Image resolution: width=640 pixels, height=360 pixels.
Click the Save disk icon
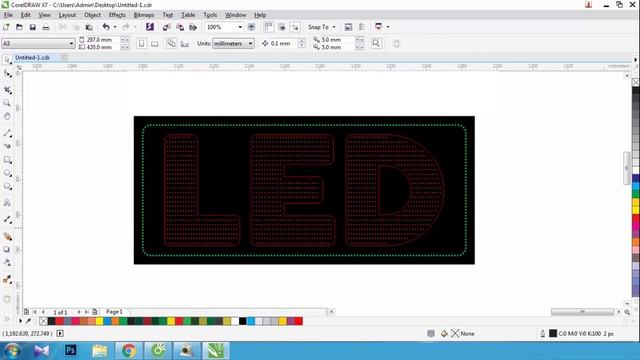click(x=33, y=27)
